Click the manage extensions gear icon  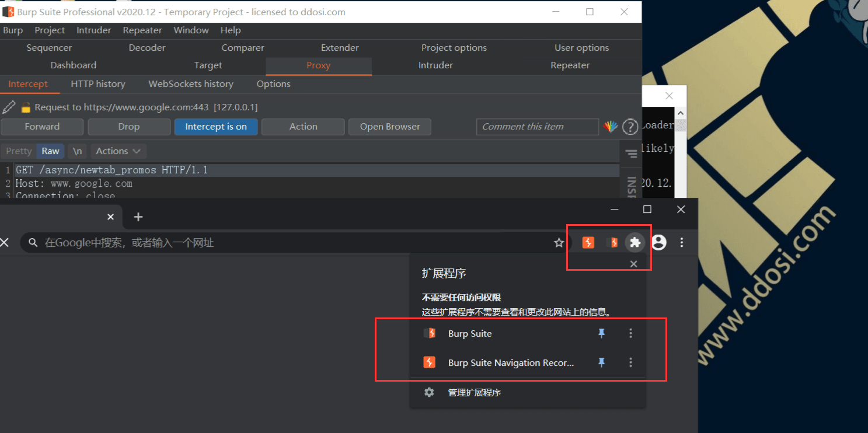(x=429, y=392)
